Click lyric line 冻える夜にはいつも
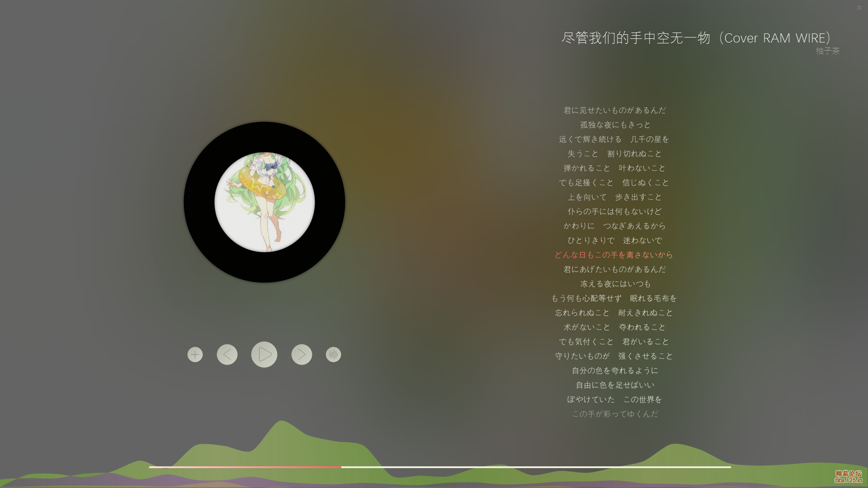The width and height of the screenshot is (868, 488). (615, 284)
